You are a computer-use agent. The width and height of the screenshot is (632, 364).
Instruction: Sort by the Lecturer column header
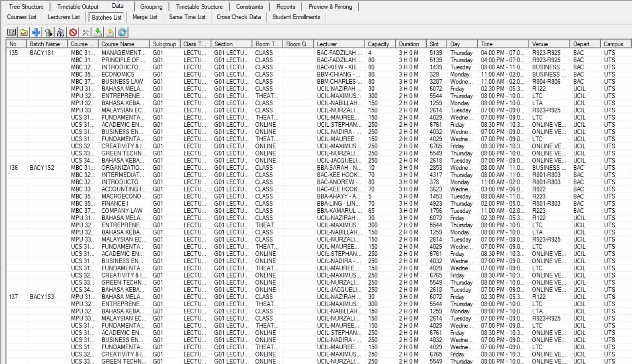[339, 44]
